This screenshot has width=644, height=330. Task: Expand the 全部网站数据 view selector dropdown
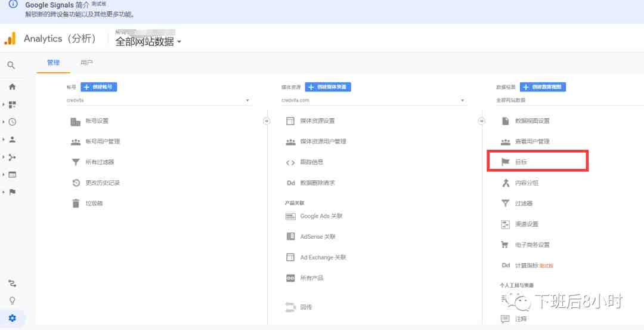[148, 42]
